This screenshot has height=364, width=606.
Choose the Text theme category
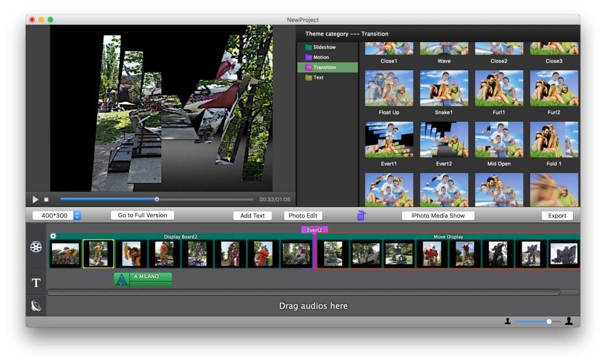[x=318, y=77]
